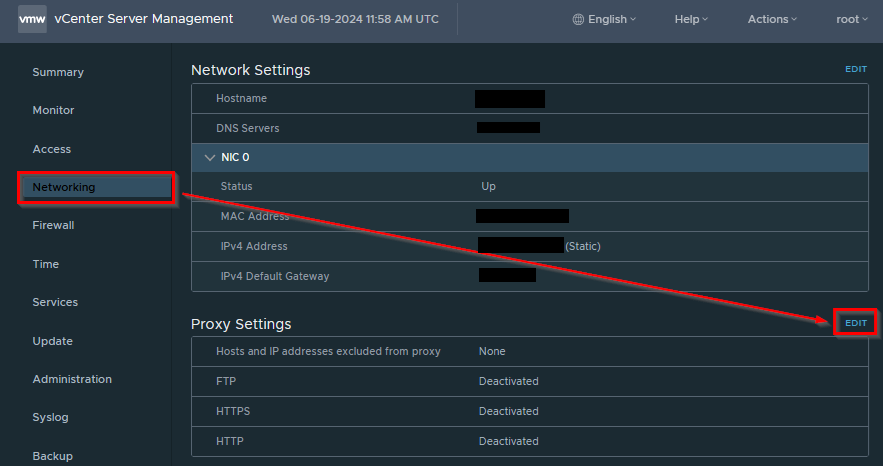The width and height of the screenshot is (883, 466).
Task: Click the HTTP proxy label
Action: [230, 441]
